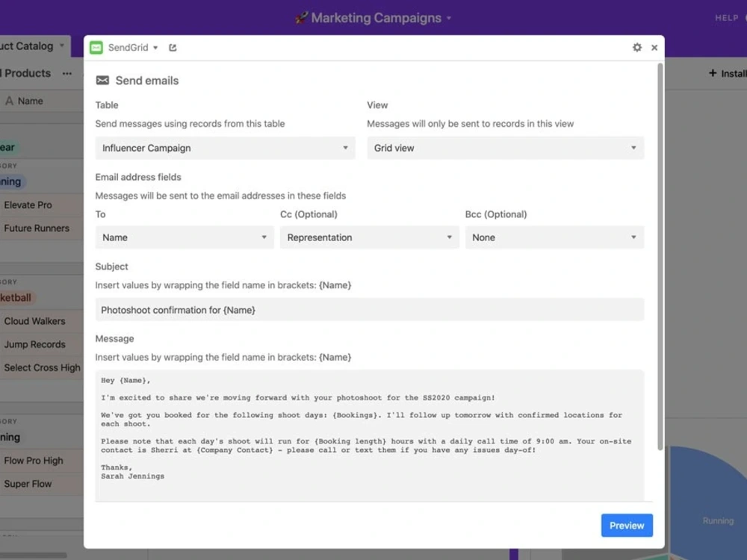Click the Email address fields label
This screenshot has height=560, width=747.
138,177
